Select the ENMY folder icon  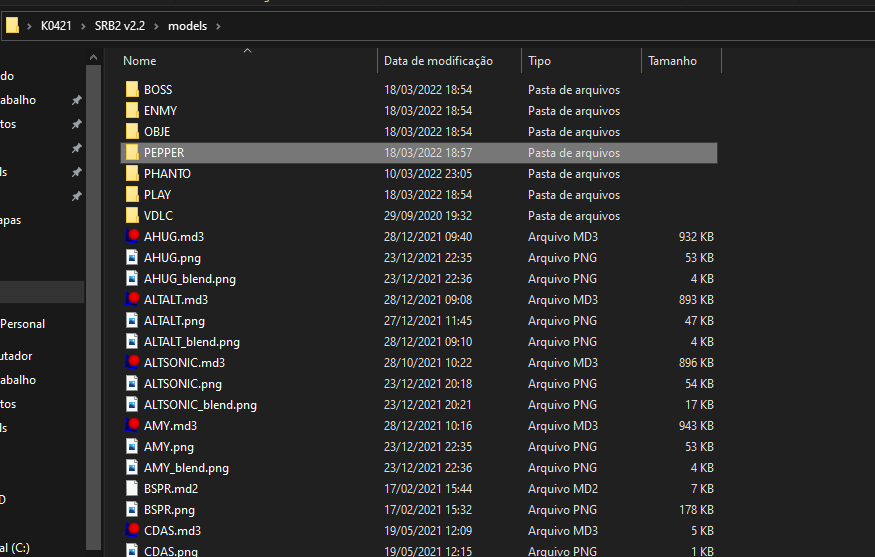tap(132, 111)
